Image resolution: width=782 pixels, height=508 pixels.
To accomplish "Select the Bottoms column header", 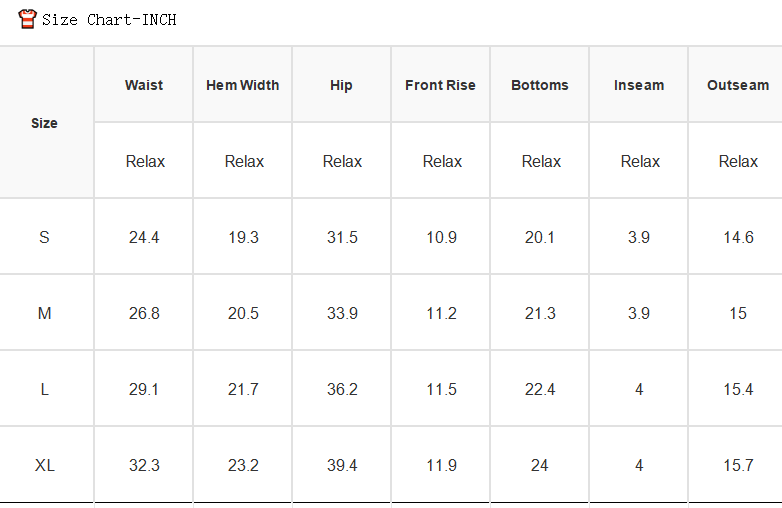I will pos(540,85).
